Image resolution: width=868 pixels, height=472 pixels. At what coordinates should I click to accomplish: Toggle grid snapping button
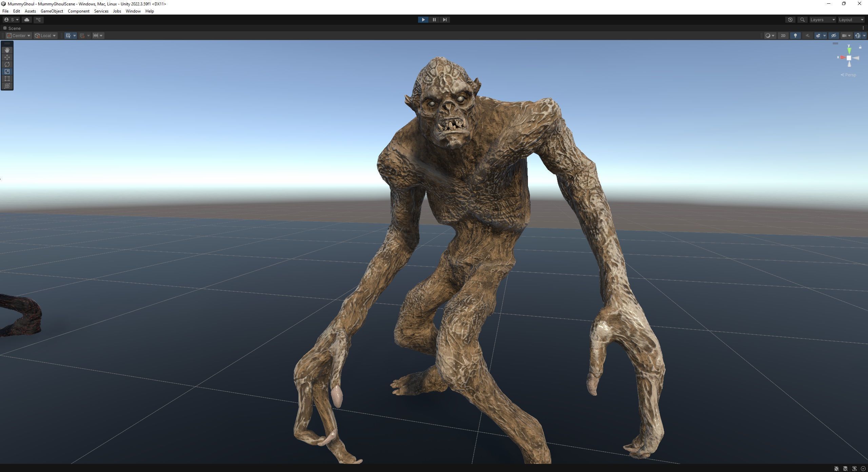[x=82, y=36]
